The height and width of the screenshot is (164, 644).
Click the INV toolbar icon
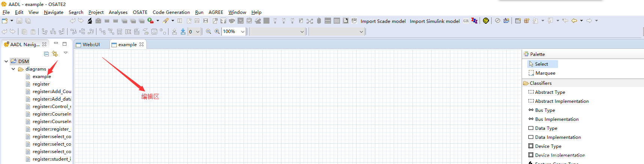pos(354,21)
